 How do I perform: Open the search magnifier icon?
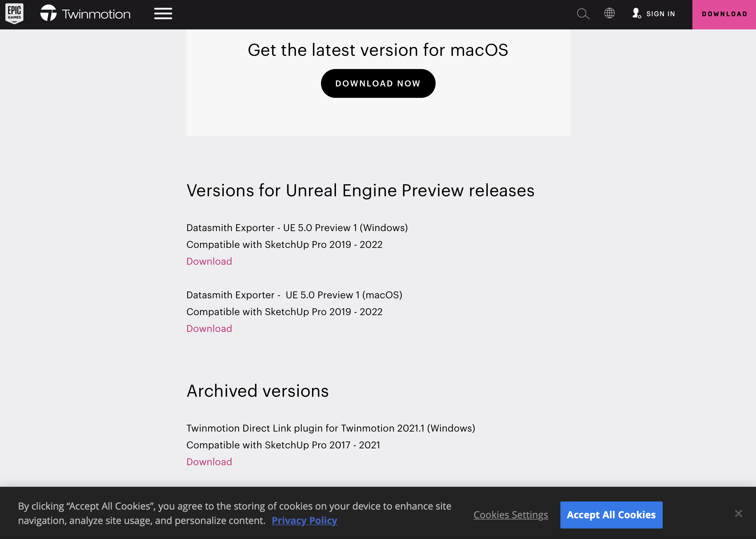(583, 14)
